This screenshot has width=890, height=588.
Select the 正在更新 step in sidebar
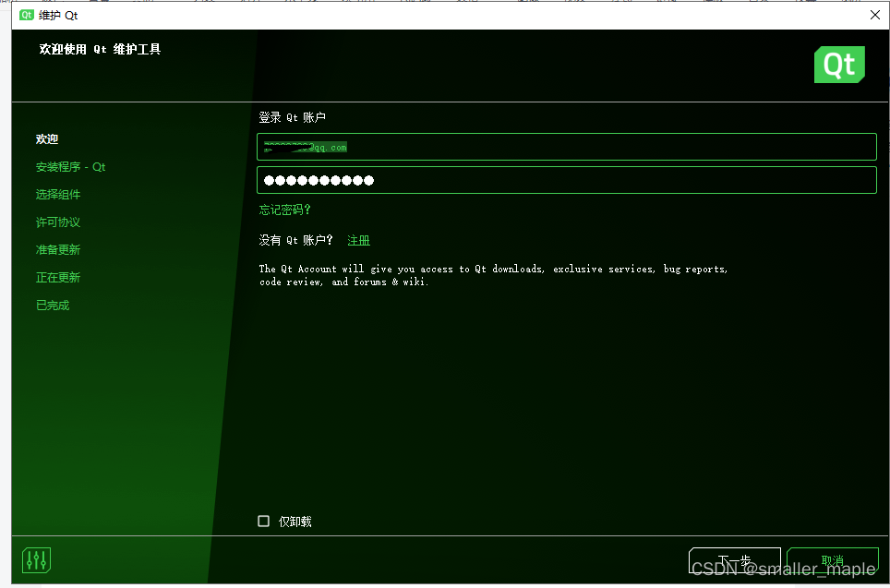[58, 278]
